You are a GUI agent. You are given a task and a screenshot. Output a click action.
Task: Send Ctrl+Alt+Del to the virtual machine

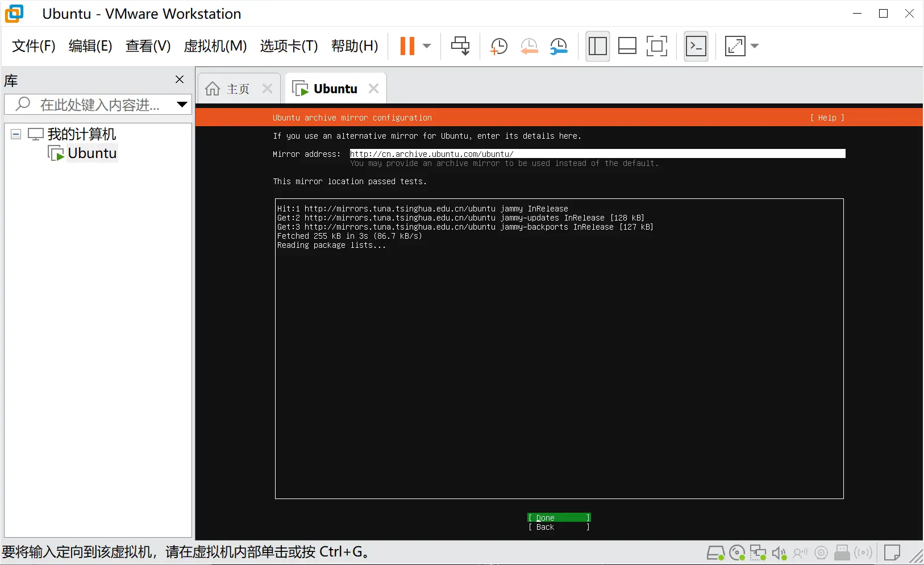pyautogui.click(x=460, y=46)
